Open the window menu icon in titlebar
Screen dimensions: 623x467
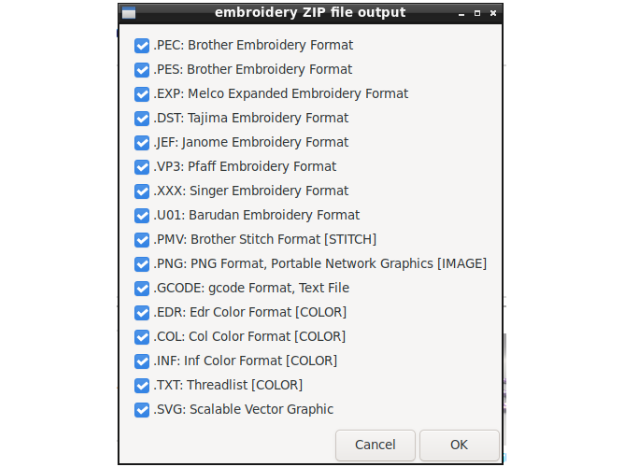(128, 13)
